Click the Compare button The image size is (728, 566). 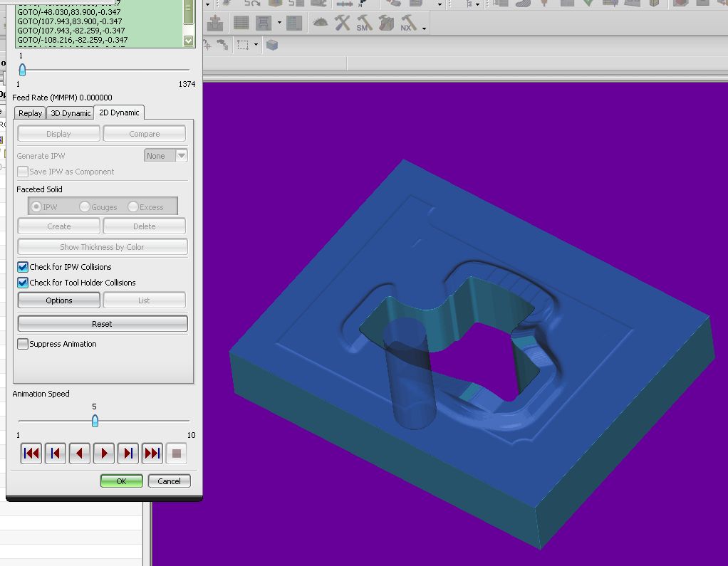click(x=145, y=134)
